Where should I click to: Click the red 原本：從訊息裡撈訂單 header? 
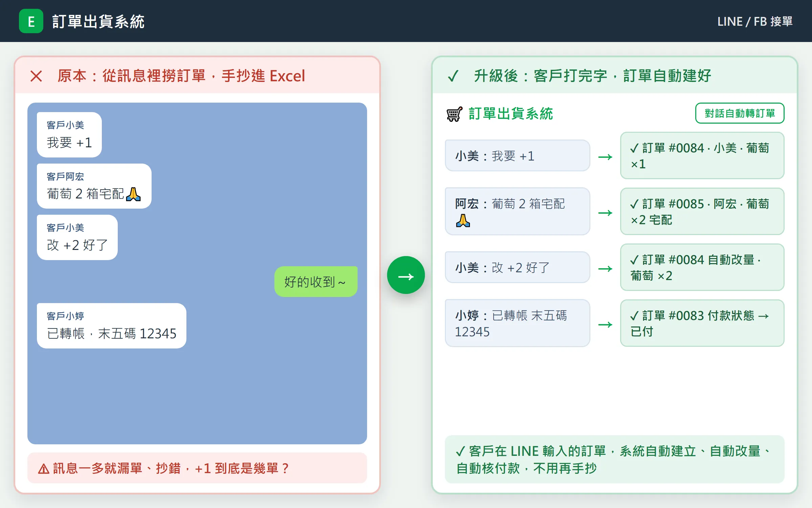pyautogui.click(x=197, y=76)
